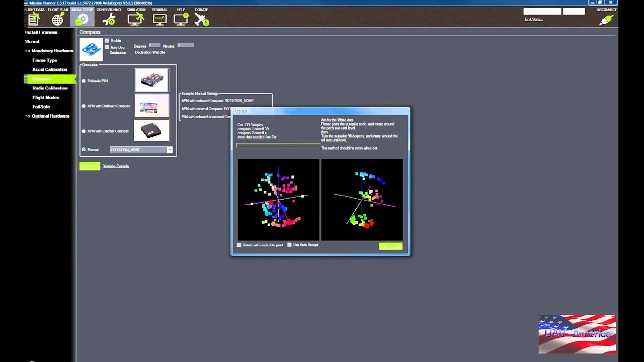Click the external compass module image
Image resolution: width=644 pixels, height=362 pixels.
pyautogui.click(x=151, y=131)
